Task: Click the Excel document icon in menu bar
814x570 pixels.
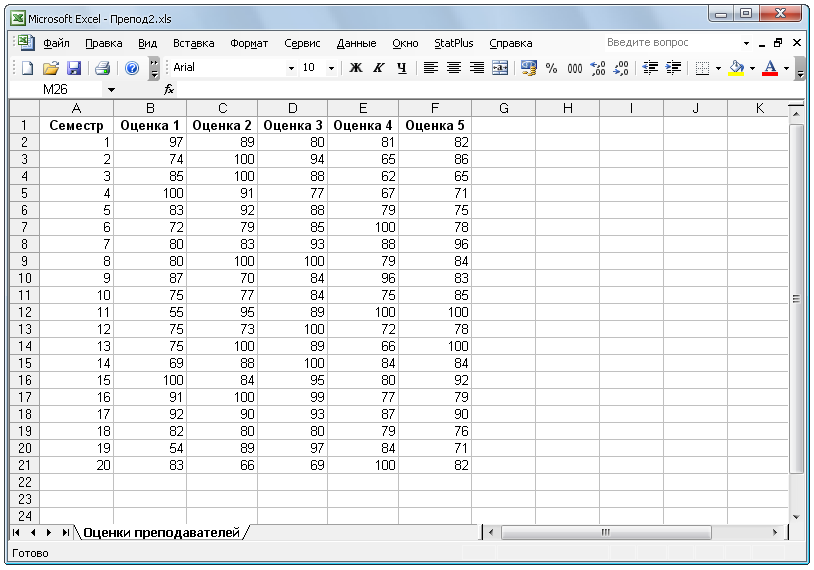Action: coord(26,43)
